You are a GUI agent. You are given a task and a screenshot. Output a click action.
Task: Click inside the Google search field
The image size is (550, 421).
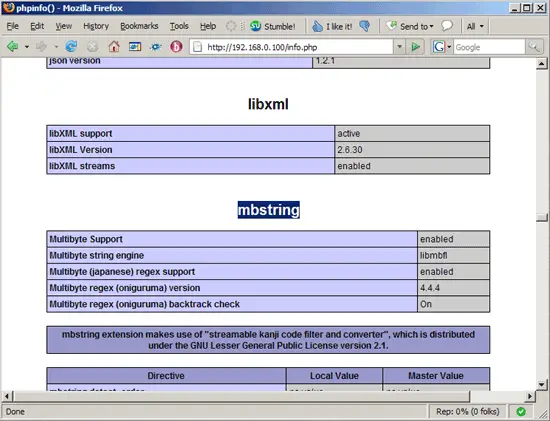pos(489,47)
